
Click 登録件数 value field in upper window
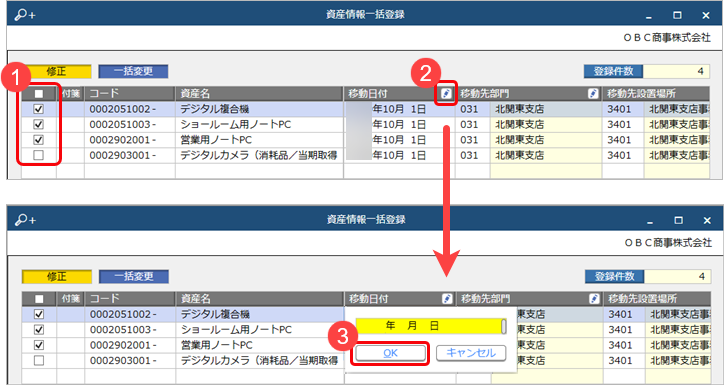pyautogui.click(x=676, y=72)
